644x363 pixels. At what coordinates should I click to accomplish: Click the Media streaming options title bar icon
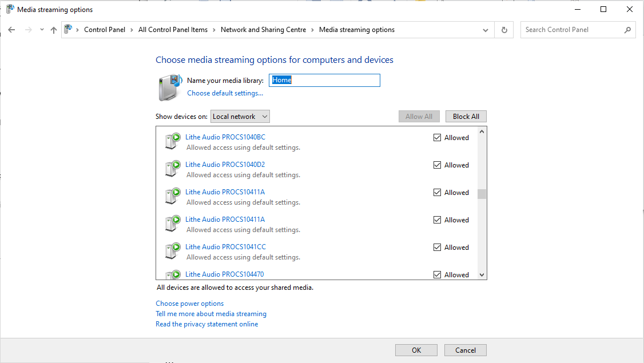[x=10, y=9]
